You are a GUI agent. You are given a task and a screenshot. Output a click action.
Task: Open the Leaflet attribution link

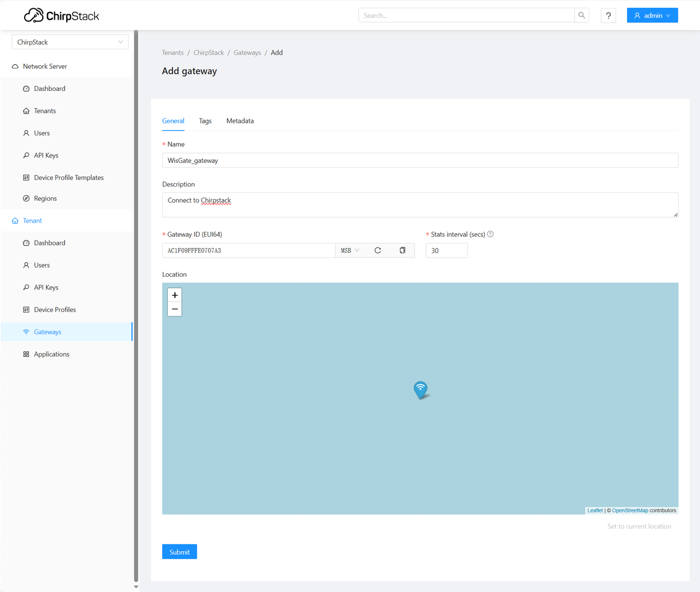595,510
